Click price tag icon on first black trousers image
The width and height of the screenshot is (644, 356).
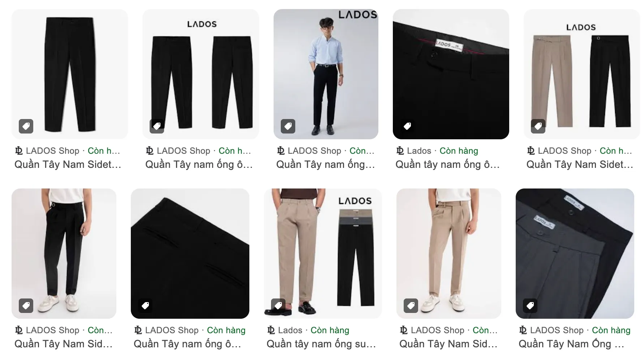point(26,126)
